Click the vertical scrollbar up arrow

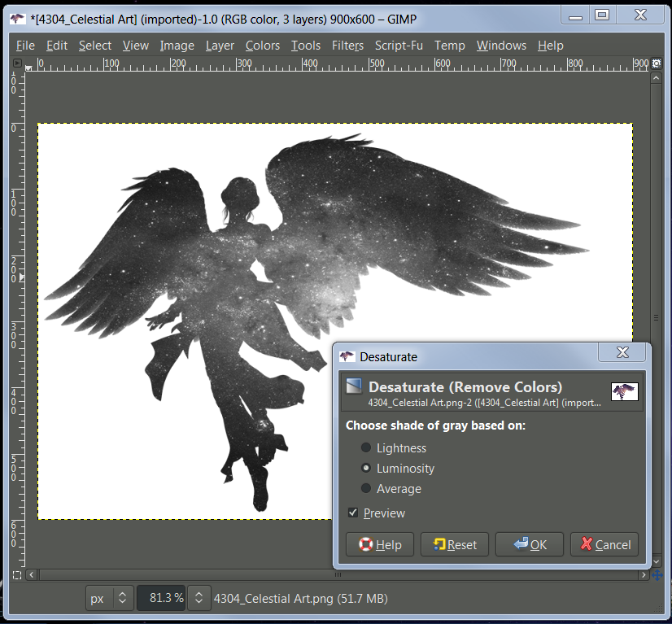pyautogui.click(x=657, y=78)
